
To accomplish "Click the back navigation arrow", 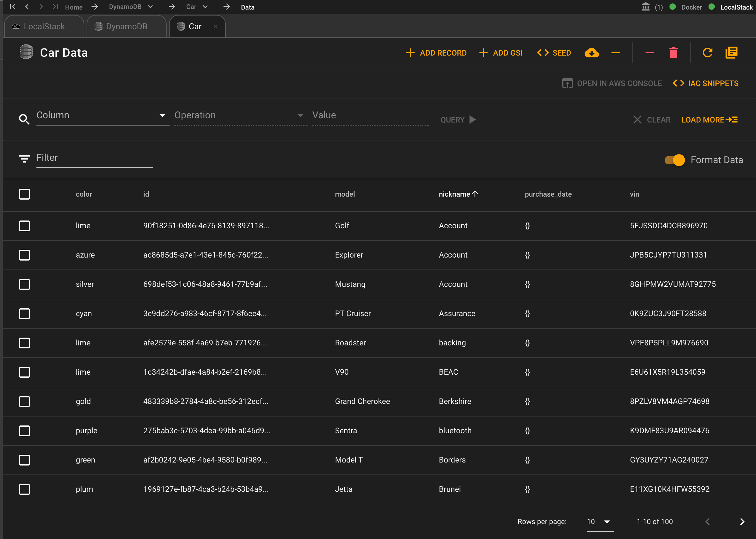I will [27, 7].
